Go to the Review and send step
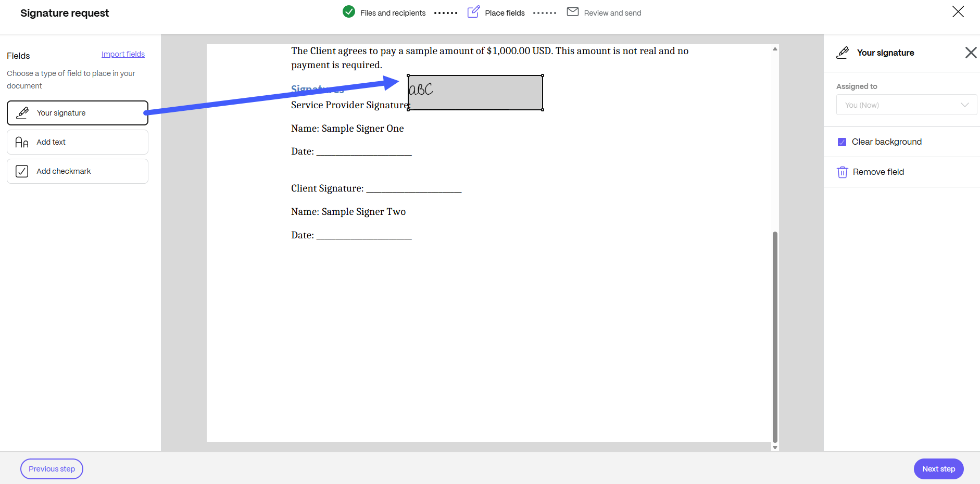The height and width of the screenshot is (484, 980). [x=612, y=12]
